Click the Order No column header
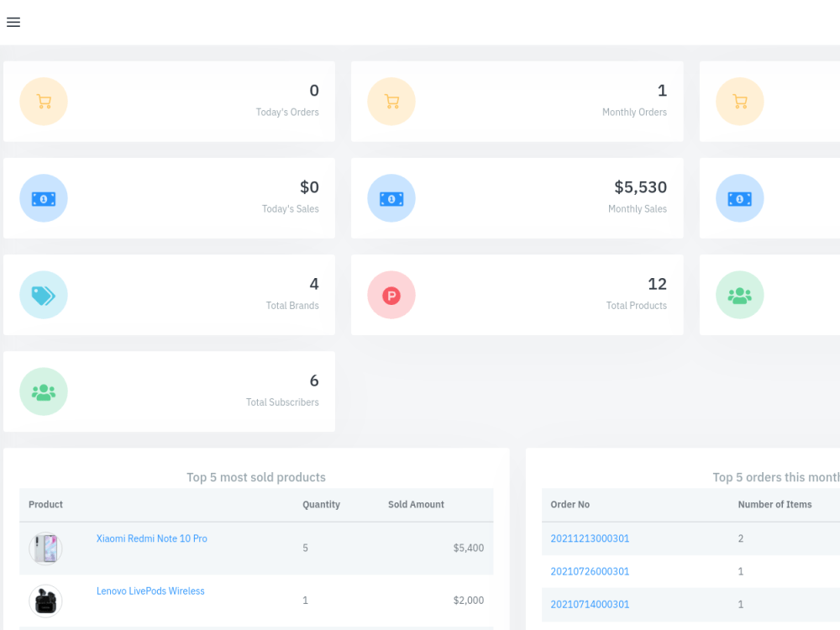 (x=570, y=504)
